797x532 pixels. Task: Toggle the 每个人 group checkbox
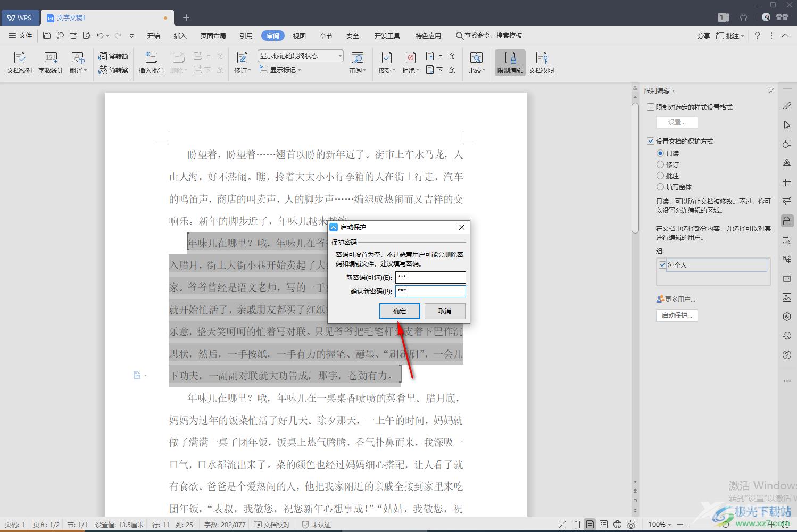(x=662, y=265)
